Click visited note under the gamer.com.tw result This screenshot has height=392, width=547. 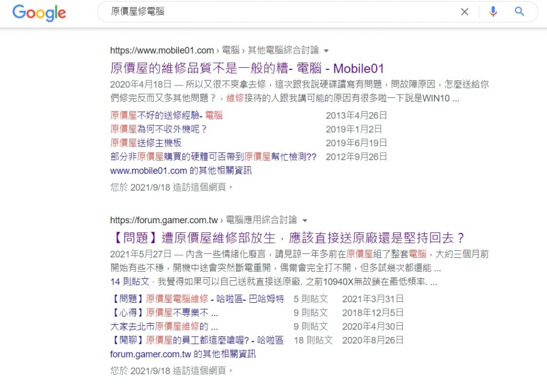click(x=171, y=371)
